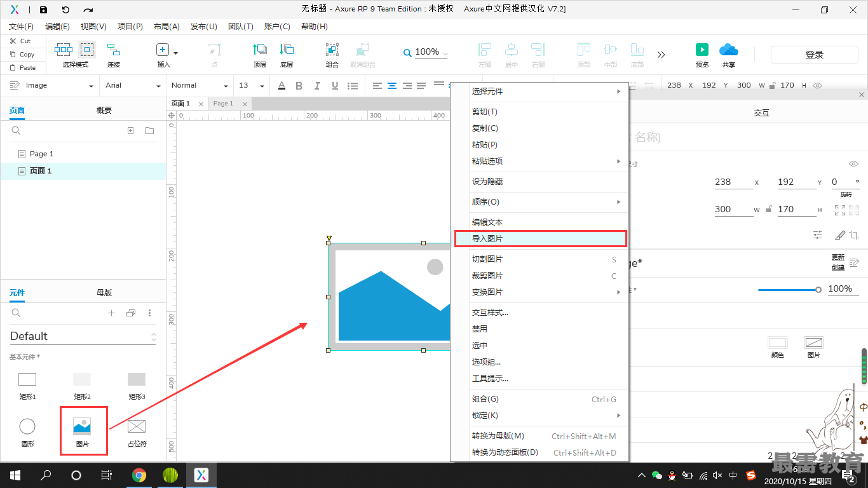The image size is (868, 488).
Task: Toggle bullet list formatting
Action: click(353, 85)
